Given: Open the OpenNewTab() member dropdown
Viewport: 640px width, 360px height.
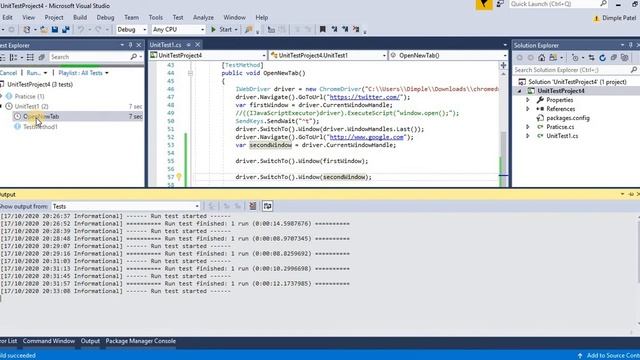Looking at the screenshot, I should (x=448, y=55).
